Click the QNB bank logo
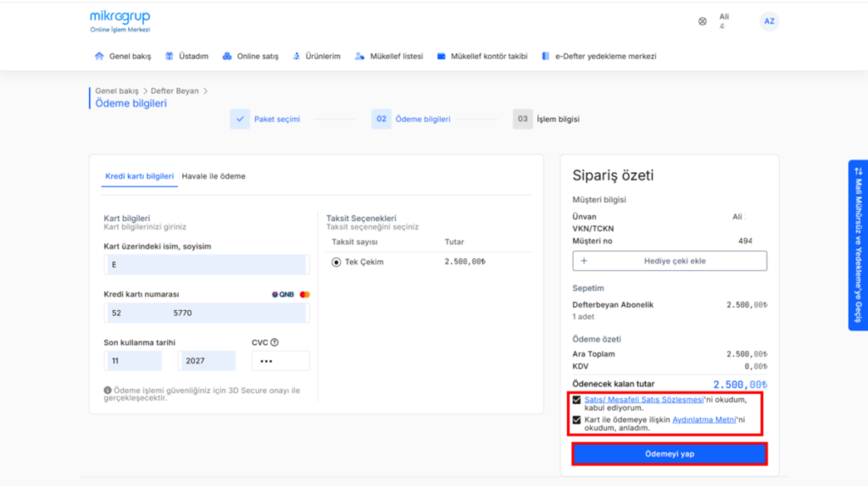This screenshot has height=488, width=868. (283, 294)
